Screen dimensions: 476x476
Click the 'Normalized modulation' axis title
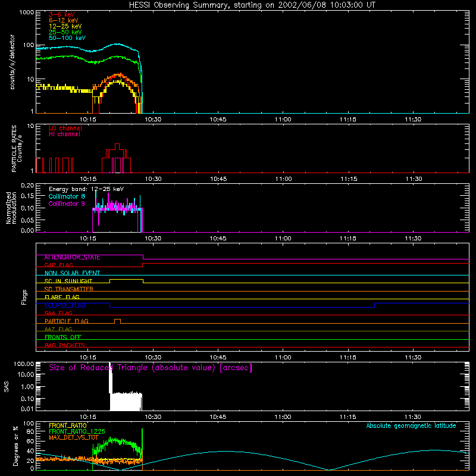(11, 208)
